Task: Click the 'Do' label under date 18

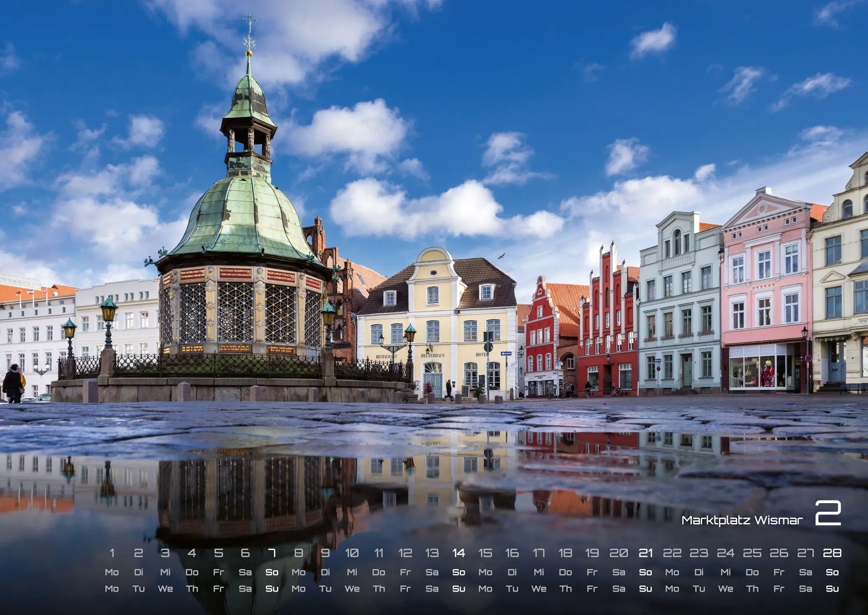Action: pyautogui.click(x=565, y=572)
